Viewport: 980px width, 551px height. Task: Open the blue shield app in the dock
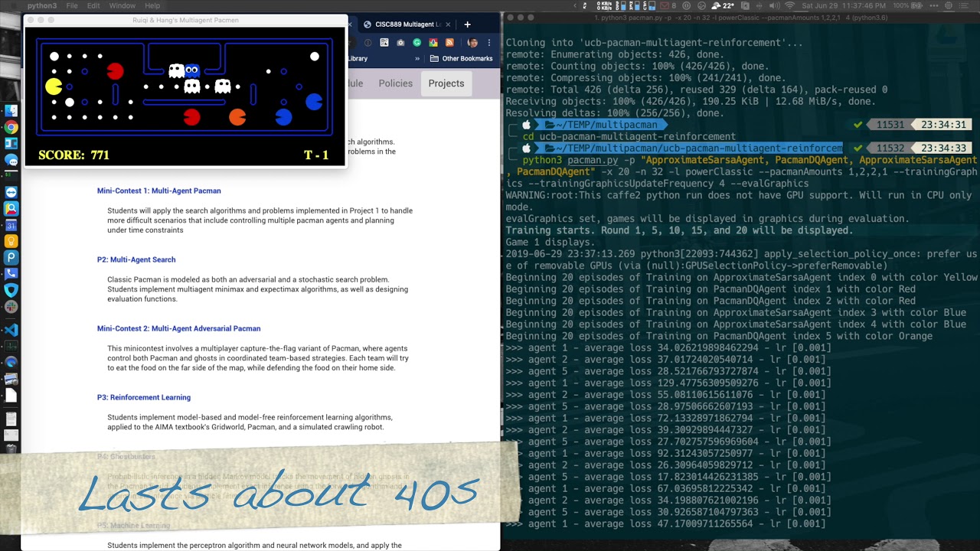pyautogui.click(x=11, y=290)
